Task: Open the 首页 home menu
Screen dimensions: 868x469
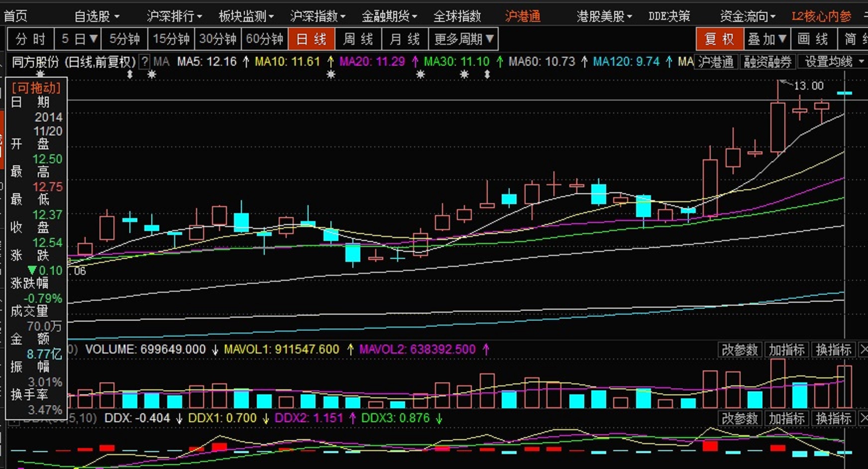Action: point(15,16)
